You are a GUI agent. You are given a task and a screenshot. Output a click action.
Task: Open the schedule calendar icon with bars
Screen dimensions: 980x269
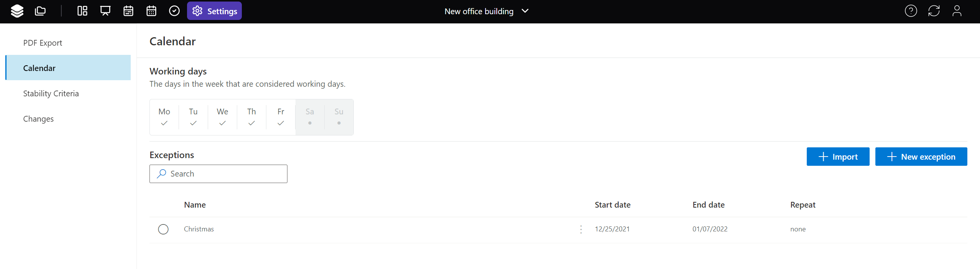[128, 11]
